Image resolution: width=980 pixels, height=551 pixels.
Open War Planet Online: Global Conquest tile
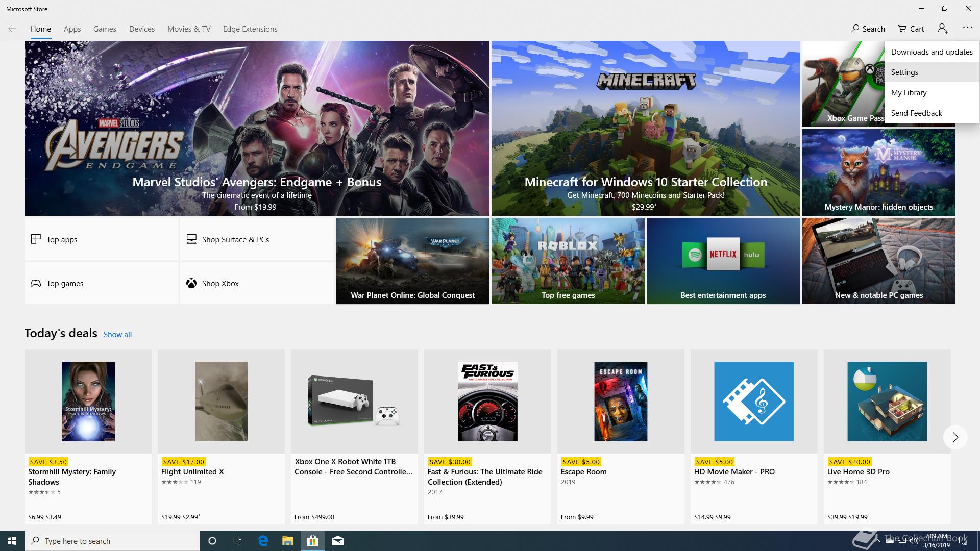[412, 261]
